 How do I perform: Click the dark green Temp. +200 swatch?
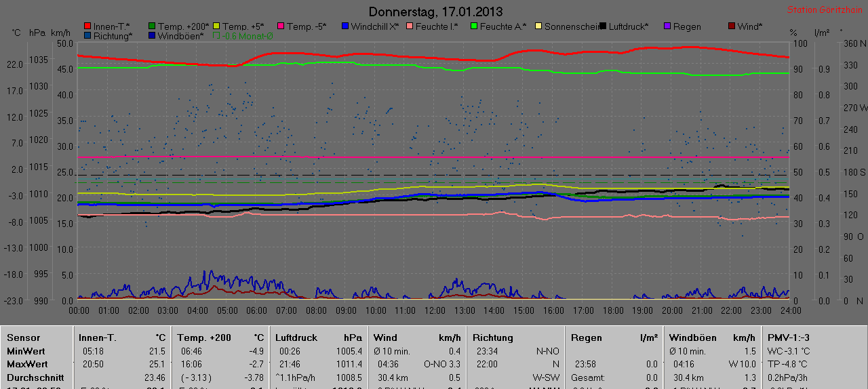pos(151,26)
